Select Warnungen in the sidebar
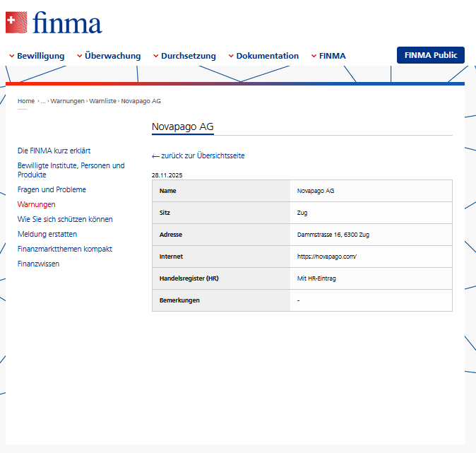The height and width of the screenshot is (453, 476). click(x=37, y=204)
